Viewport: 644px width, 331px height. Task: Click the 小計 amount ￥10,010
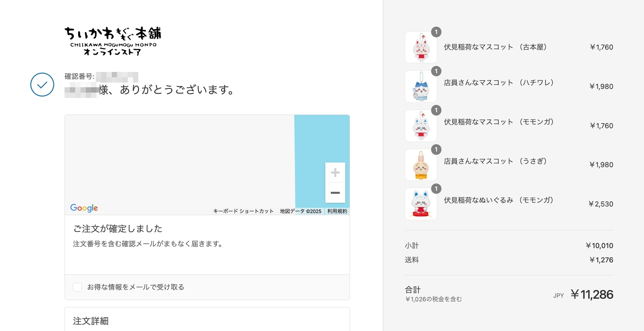[599, 246]
